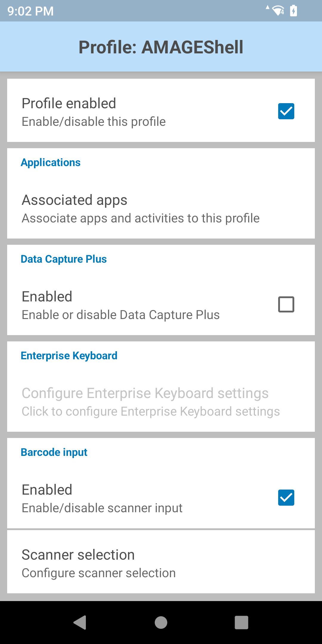Screen dimensions: 322x644
Task: Tap the Android back navigation button
Action: (x=80, y=623)
